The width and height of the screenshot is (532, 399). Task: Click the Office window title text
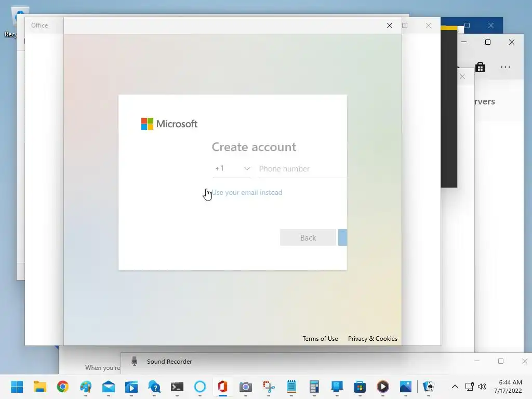point(39,25)
